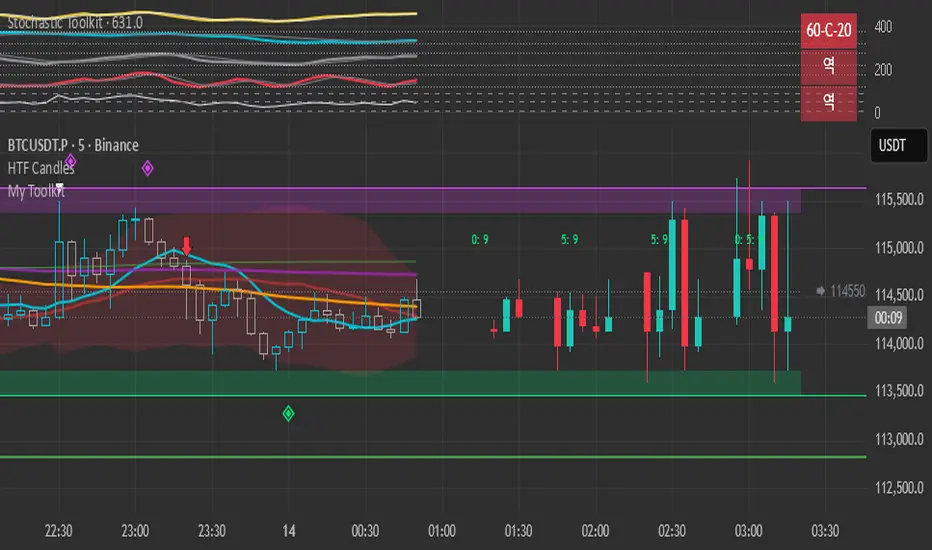932x550 pixels.
Task: Click the purple diamond marker near 23:00
Action: coord(147,168)
